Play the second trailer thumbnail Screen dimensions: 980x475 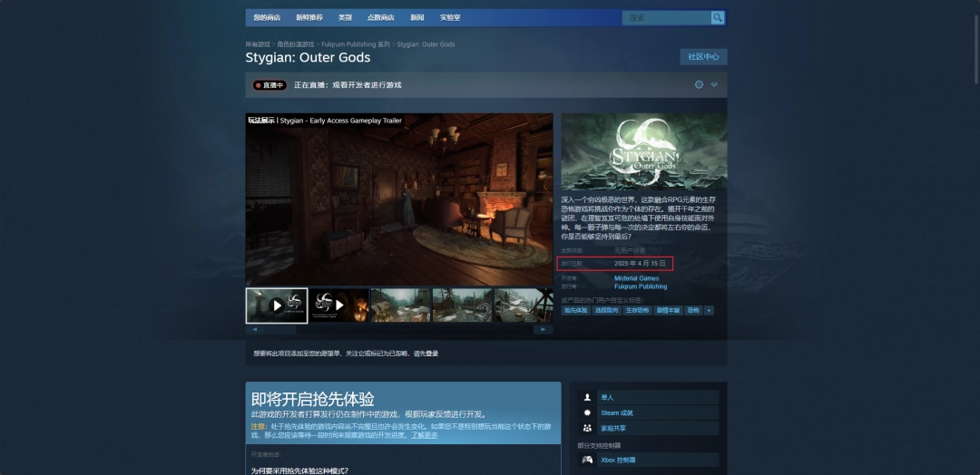338,305
